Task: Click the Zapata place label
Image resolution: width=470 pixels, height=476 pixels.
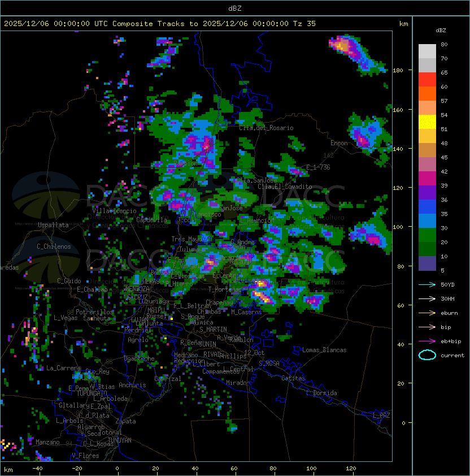Action: (x=125, y=421)
